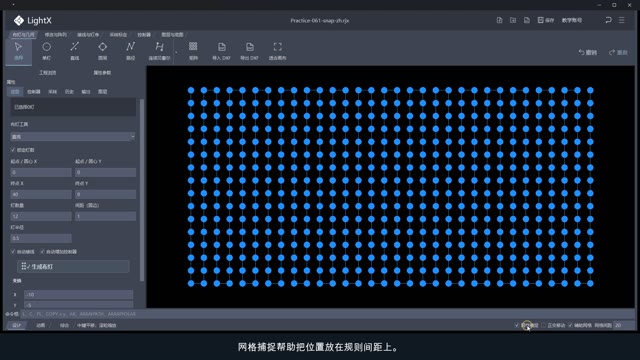This screenshot has width=640, height=360.
Task: Select the arrow Select tool
Action: pyautogui.click(x=18, y=51)
